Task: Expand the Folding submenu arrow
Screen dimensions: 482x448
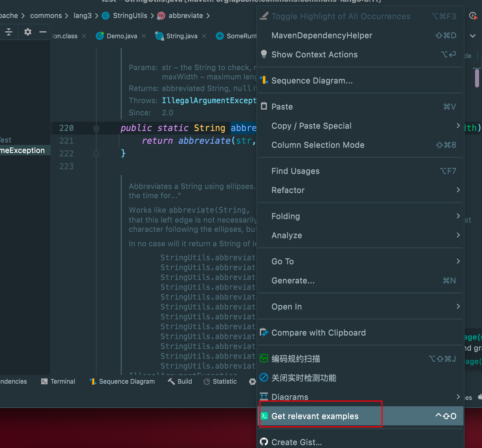Action: [458, 216]
